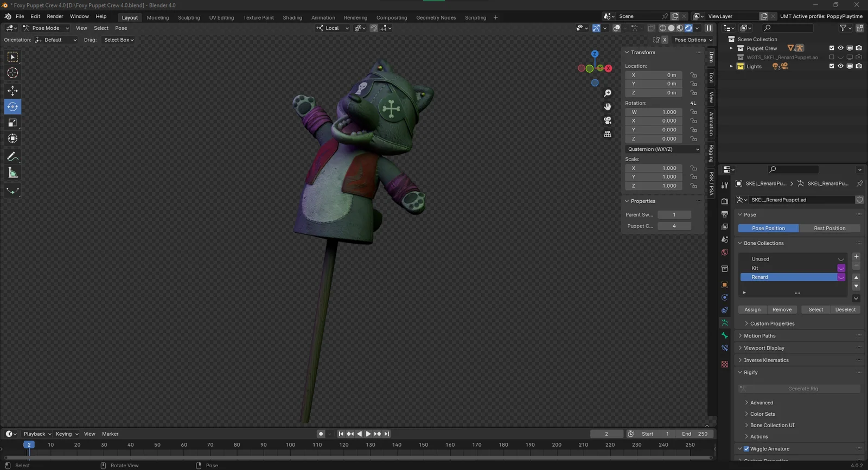Toggle camera view icon
The height and width of the screenshot is (470, 868).
tap(608, 120)
